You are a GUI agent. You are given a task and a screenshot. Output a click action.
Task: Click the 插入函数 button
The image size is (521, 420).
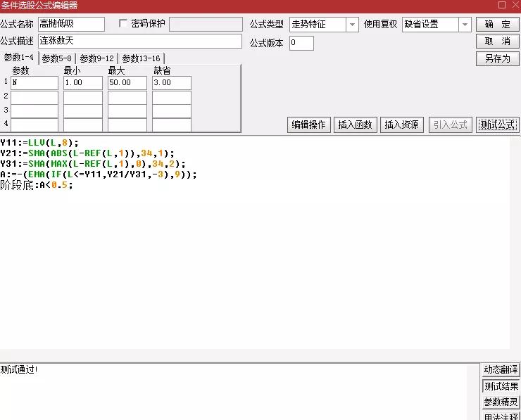[356, 125]
